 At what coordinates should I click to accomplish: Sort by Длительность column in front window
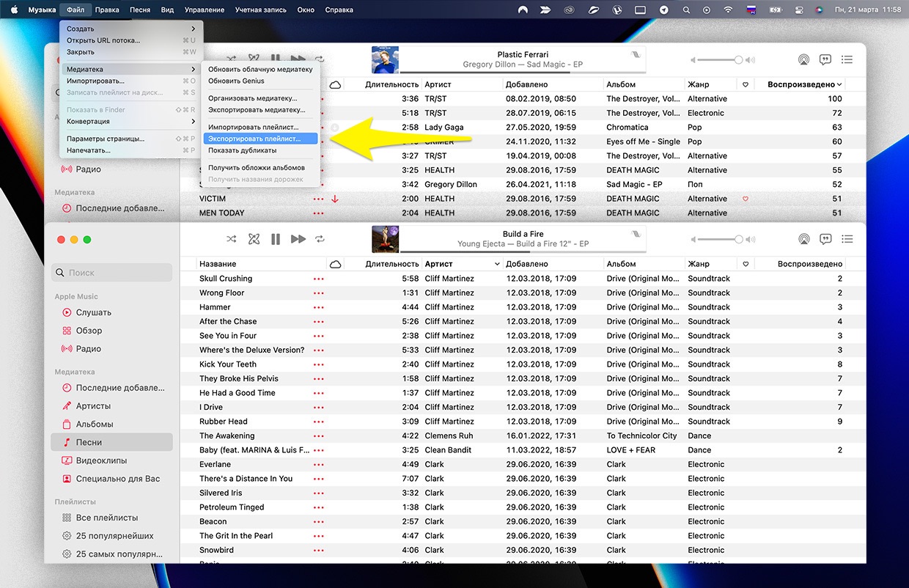[x=391, y=264]
